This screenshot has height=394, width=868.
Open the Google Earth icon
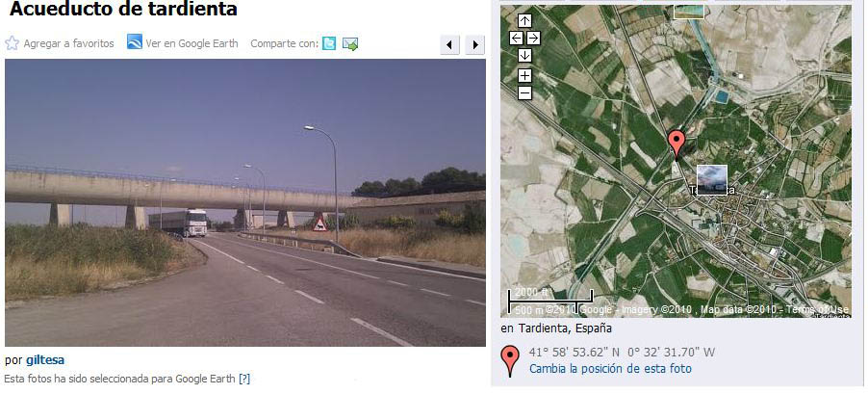(135, 42)
